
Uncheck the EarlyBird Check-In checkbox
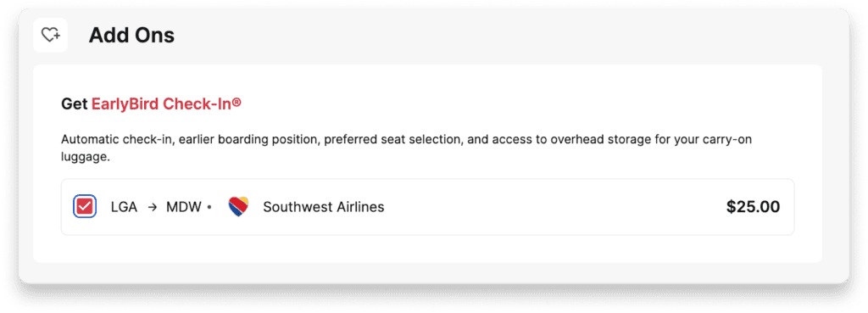pyautogui.click(x=85, y=207)
